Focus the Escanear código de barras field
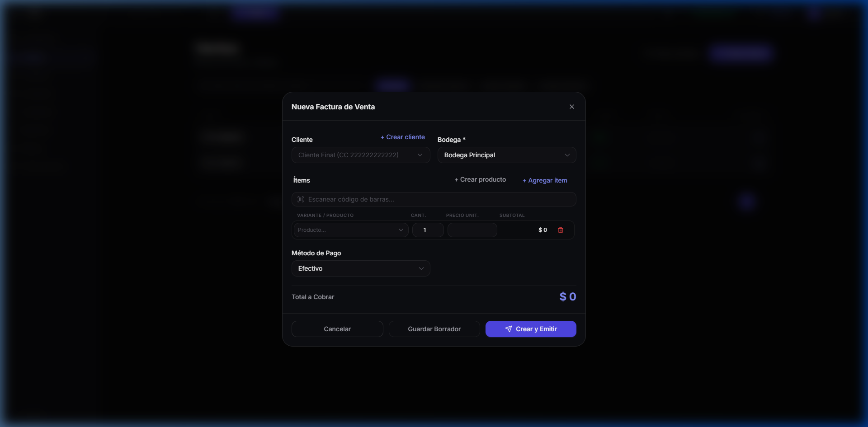The width and height of the screenshot is (868, 427). [x=439, y=199]
